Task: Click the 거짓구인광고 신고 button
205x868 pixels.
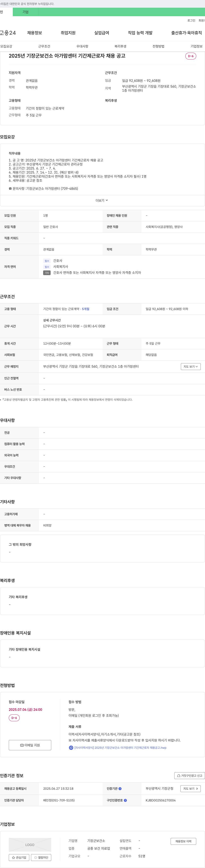Action: [x=189, y=776]
